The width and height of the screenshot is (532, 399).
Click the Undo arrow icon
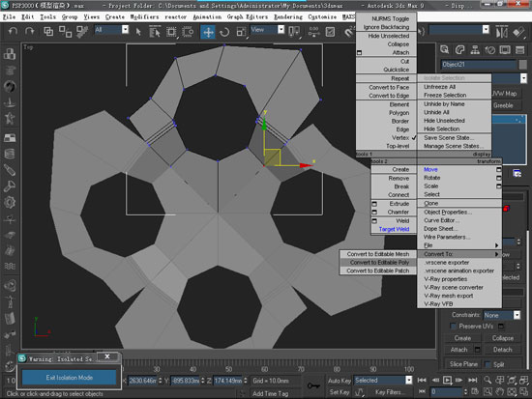13,32
